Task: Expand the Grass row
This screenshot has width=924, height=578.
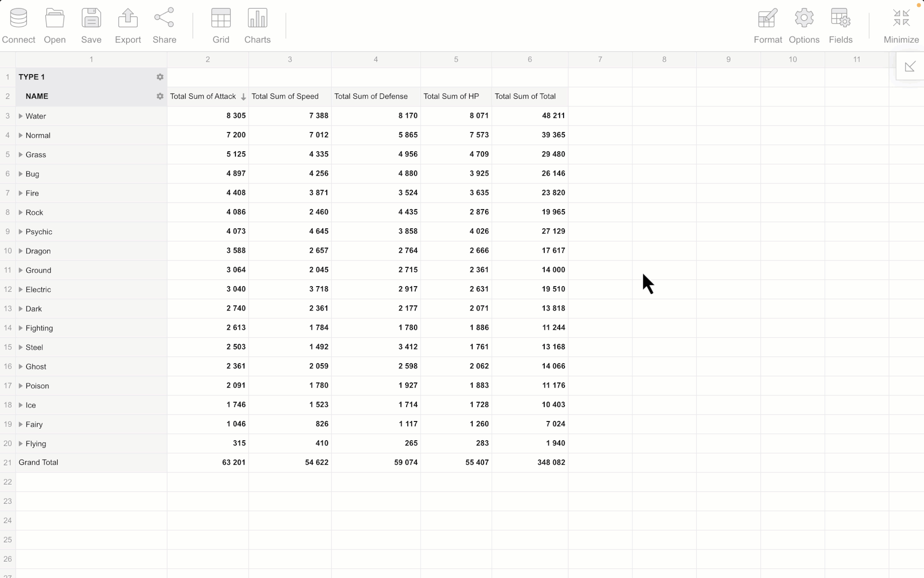Action: [21, 155]
